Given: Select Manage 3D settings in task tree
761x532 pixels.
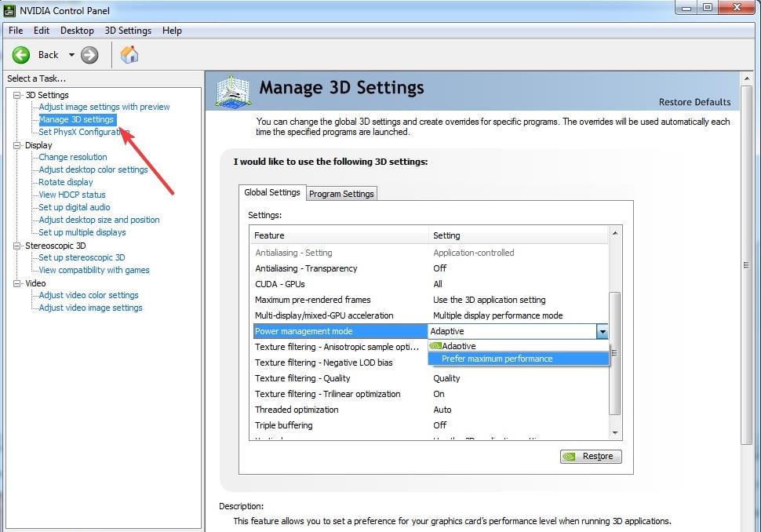Looking at the screenshot, I should point(76,119).
